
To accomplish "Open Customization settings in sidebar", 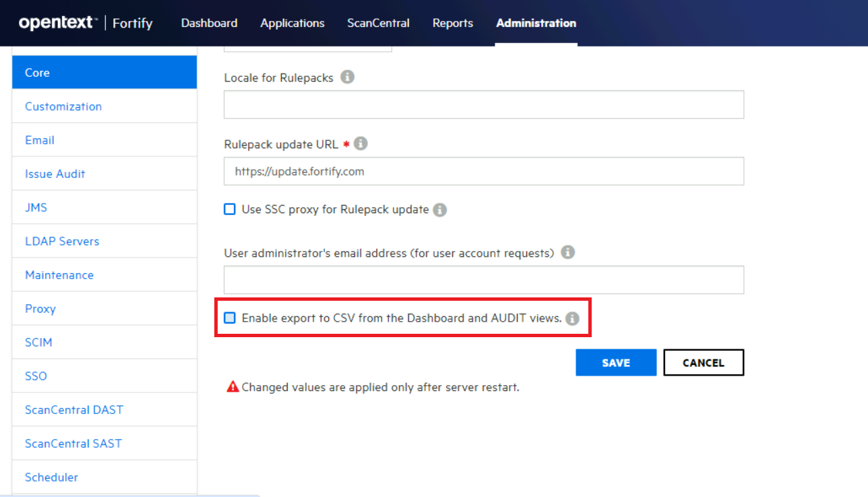I will point(104,106).
